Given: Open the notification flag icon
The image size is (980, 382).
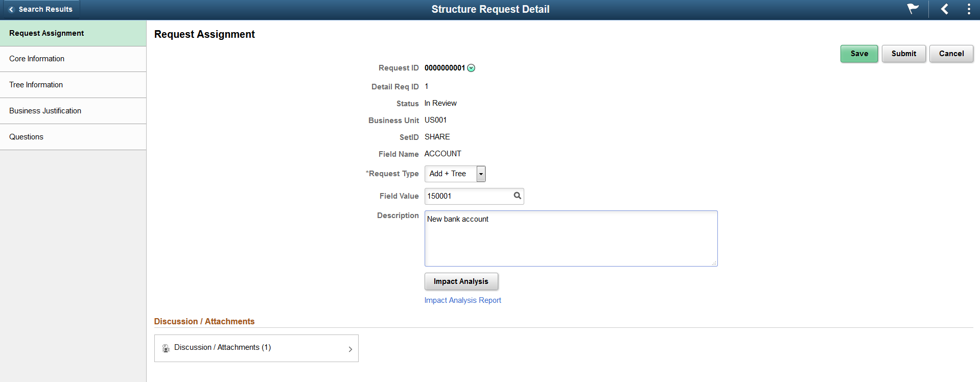Looking at the screenshot, I should click(913, 9).
